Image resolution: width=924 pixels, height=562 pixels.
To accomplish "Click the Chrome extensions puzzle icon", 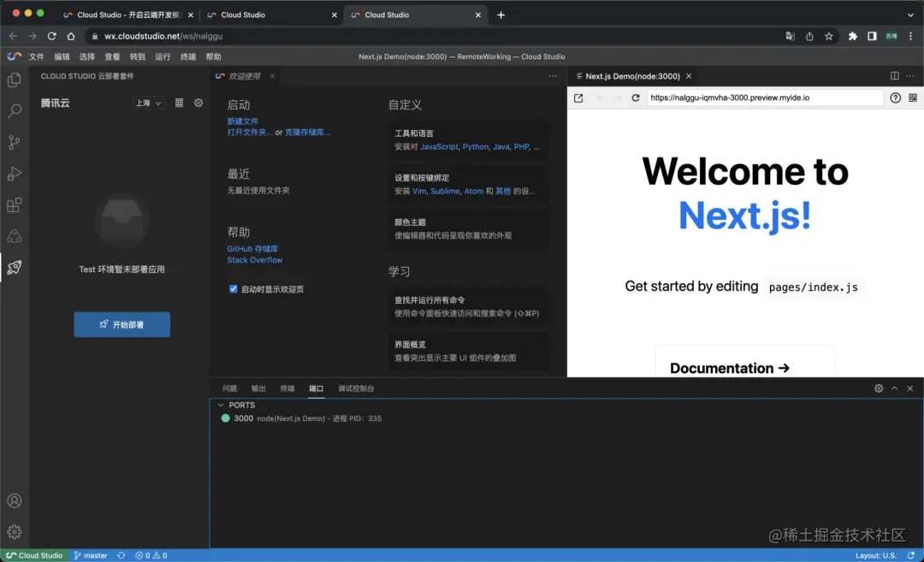I will (x=853, y=36).
